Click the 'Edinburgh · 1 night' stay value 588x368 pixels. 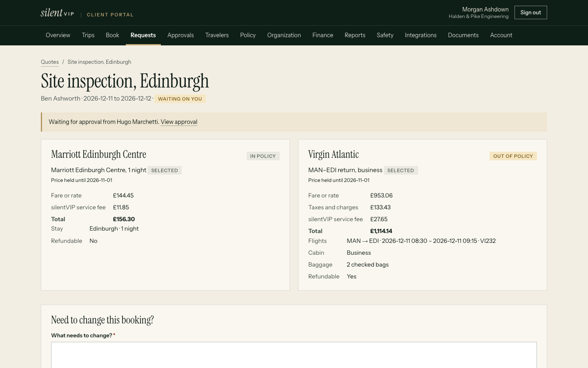tap(114, 229)
